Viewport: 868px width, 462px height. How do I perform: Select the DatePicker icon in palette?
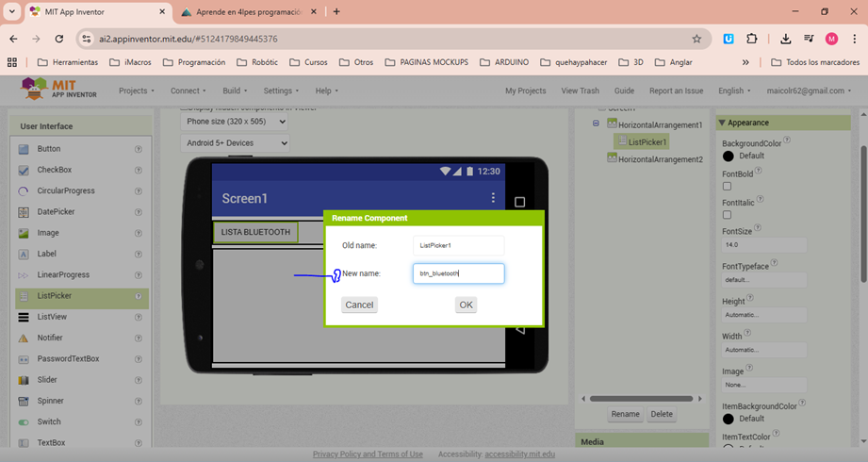click(24, 212)
